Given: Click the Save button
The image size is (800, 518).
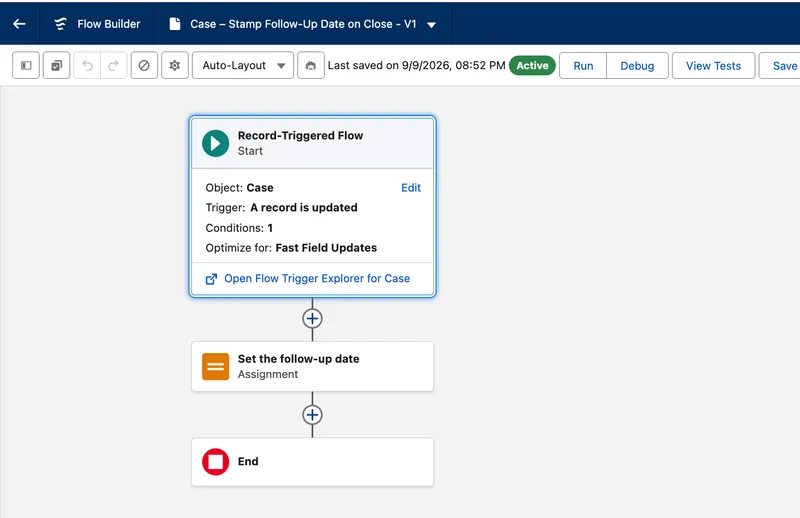Looking at the screenshot, I should click(x=780, y=66).
